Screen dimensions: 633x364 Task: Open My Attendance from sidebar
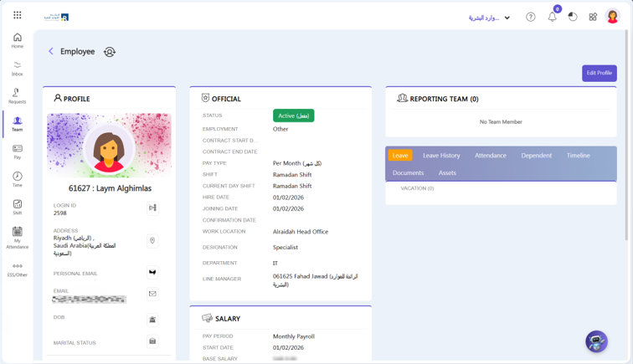[17, 237]
